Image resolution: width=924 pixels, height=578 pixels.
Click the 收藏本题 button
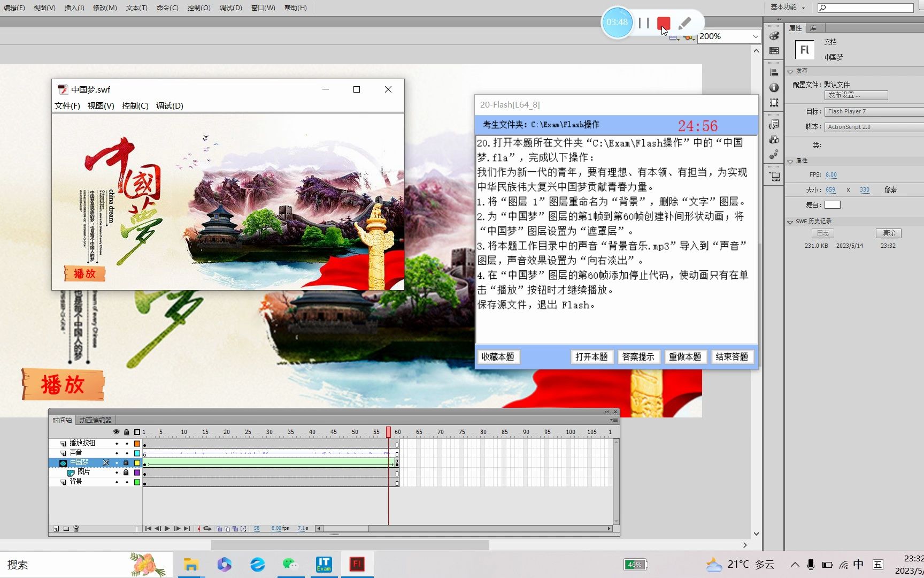[x=498, y=357]
